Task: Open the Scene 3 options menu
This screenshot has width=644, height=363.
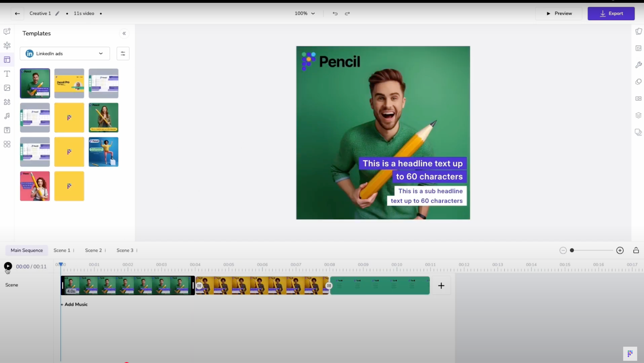Action: coord(137,250)
